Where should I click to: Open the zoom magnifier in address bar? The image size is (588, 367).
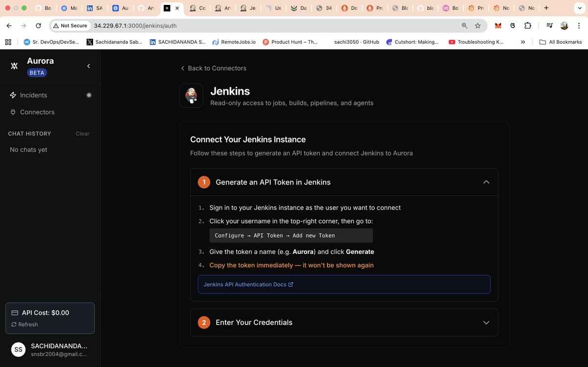pos(465,25)
